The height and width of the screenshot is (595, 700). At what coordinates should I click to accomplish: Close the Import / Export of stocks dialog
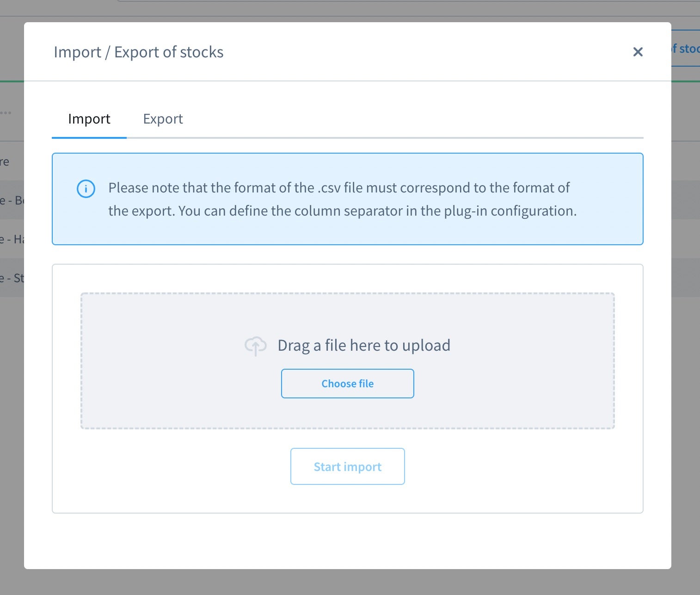coord(638,52)
